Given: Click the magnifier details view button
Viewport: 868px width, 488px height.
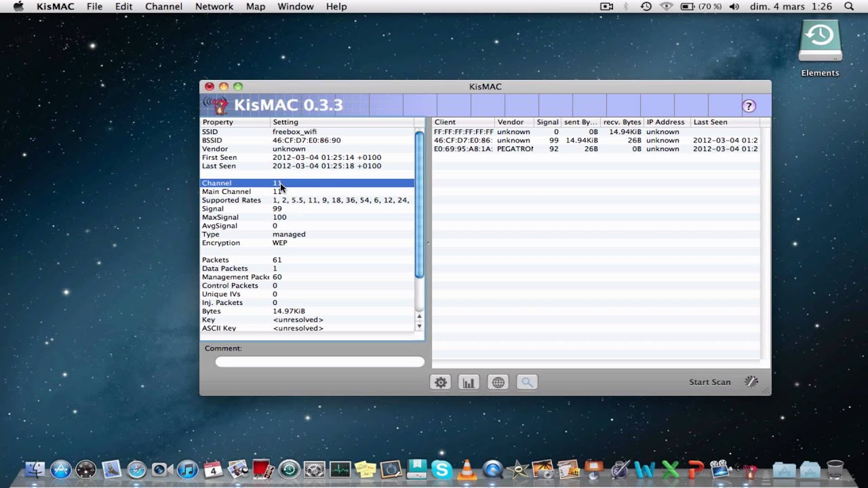Looking at the screenshot, I should coord(527,382).
